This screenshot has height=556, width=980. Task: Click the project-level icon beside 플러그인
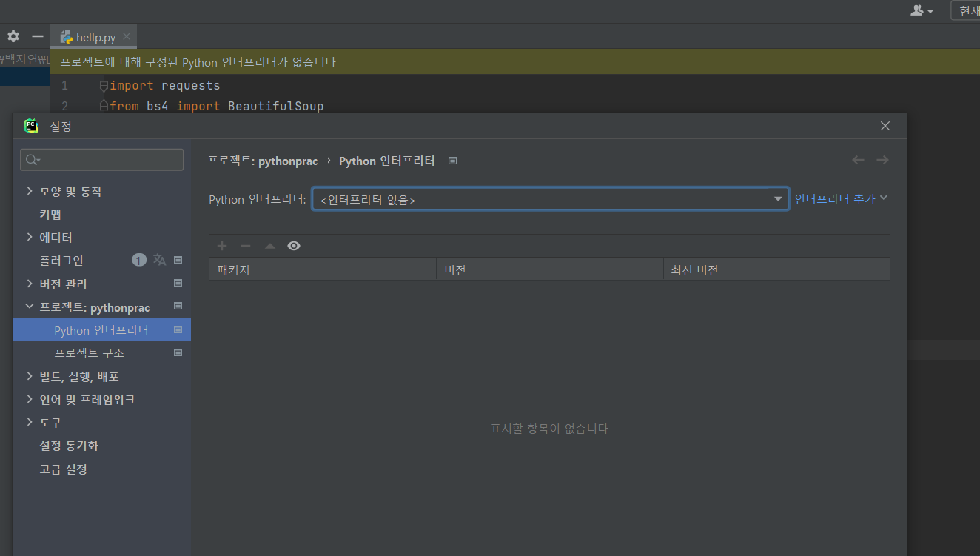(x=178, y=260)
